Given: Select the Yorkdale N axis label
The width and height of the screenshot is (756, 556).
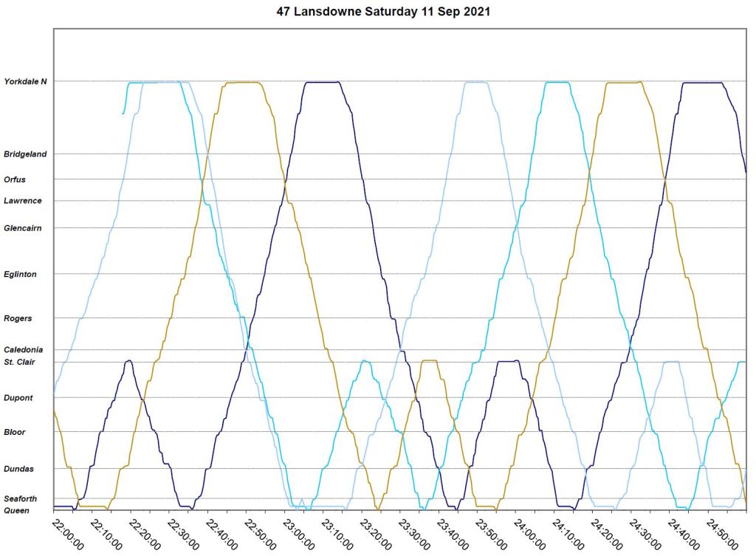Looking at the screenshot, I should coord(25,81).
